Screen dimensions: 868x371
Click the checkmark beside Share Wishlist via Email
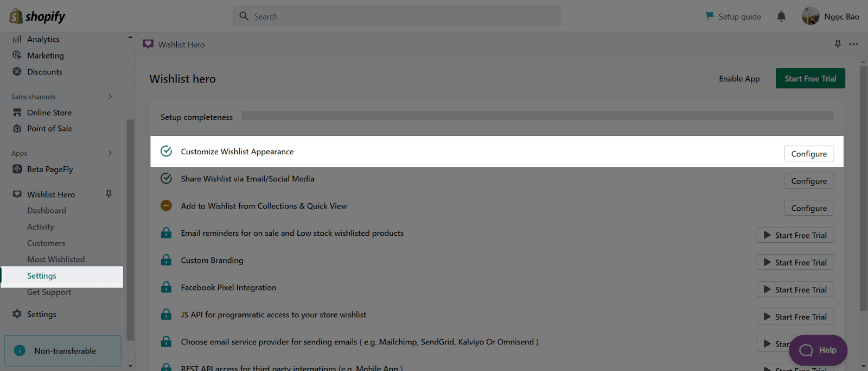(x=167, y=178)
